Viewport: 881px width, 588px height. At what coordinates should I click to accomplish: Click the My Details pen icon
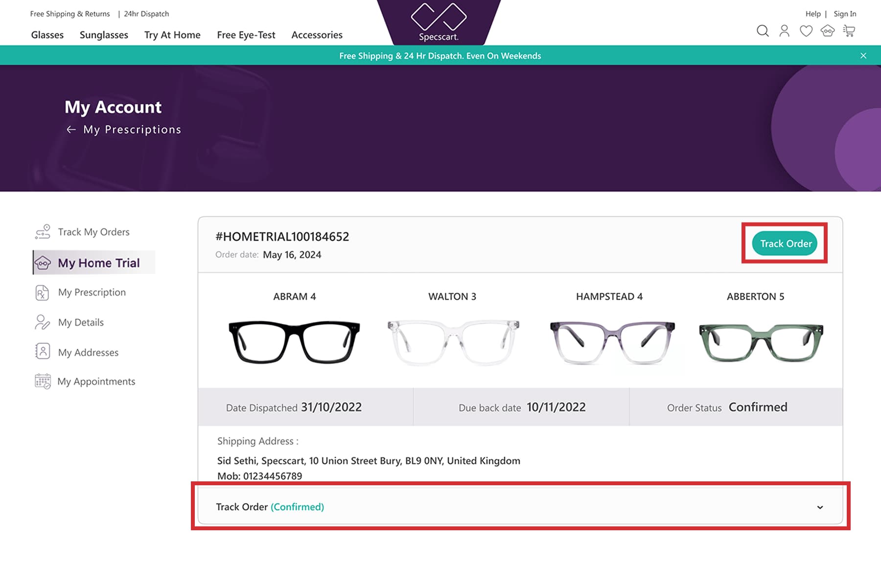42,322
